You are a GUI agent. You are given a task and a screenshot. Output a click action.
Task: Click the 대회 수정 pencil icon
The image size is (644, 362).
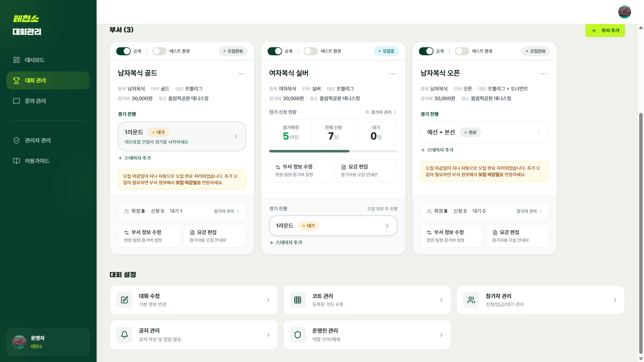(124, 300)
